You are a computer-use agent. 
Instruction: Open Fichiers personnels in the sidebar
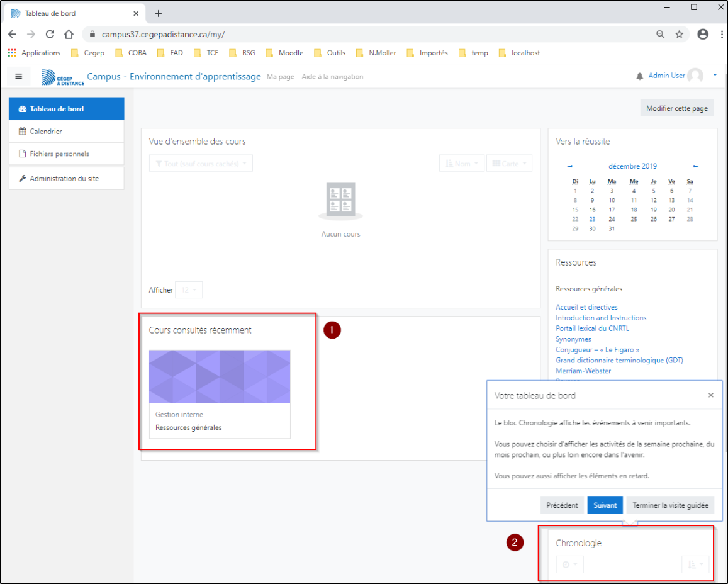[x=59, y=154]
